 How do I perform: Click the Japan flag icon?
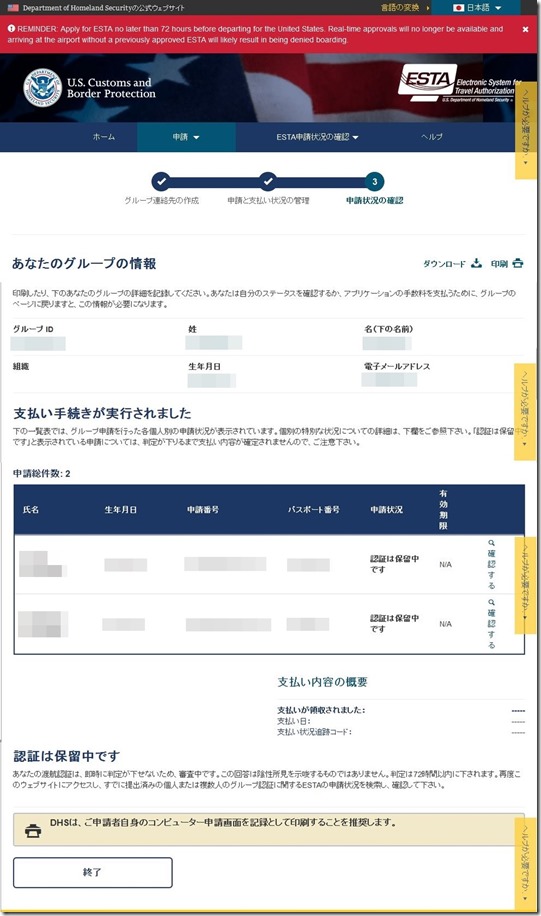(x=459, y=8)
